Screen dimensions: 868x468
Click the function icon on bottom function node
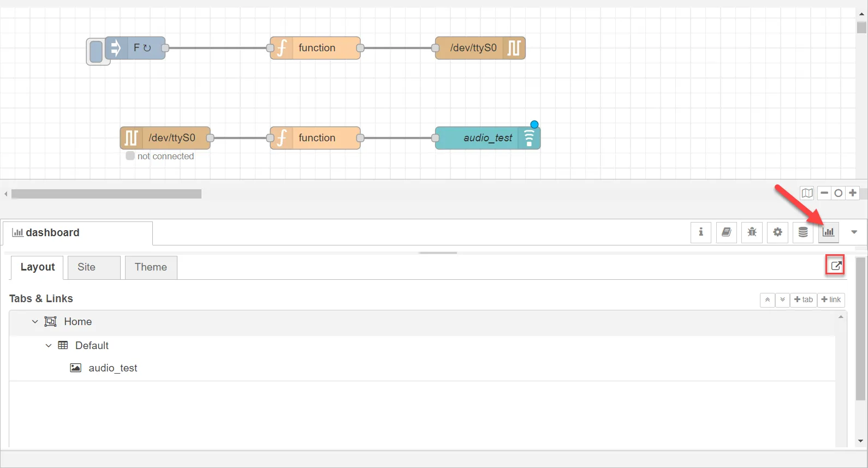click(x=282, y=138)
